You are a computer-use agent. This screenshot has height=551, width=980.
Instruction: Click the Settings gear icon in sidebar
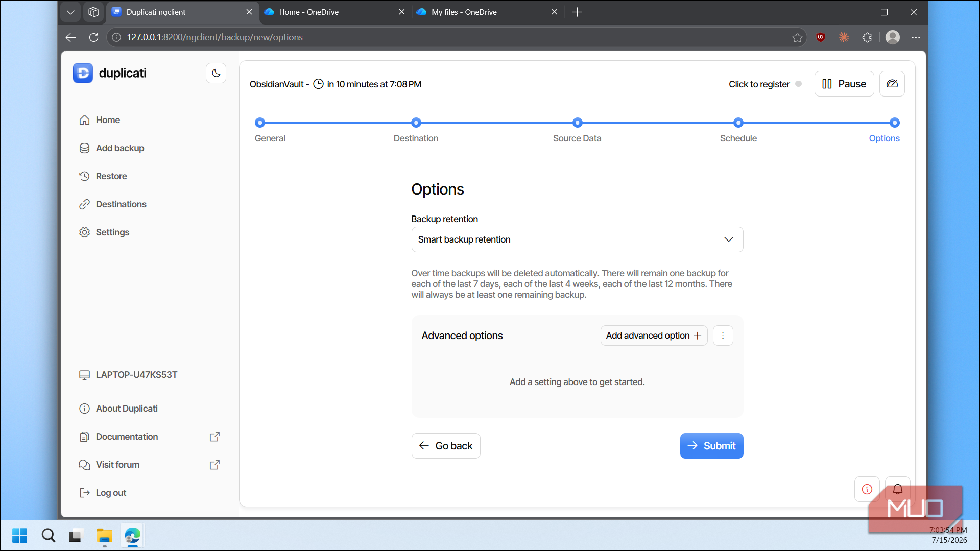click(84, 232)
